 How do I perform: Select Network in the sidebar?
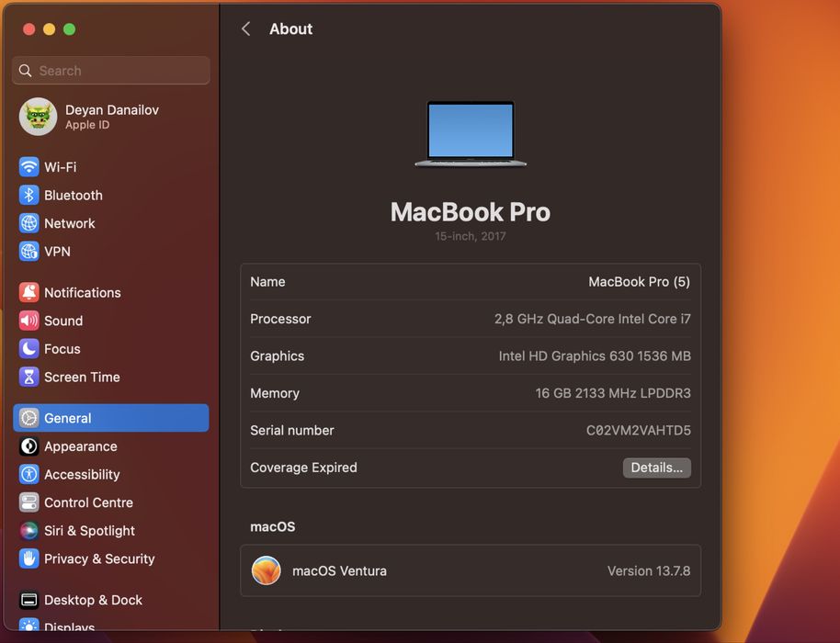click(70, 223)
